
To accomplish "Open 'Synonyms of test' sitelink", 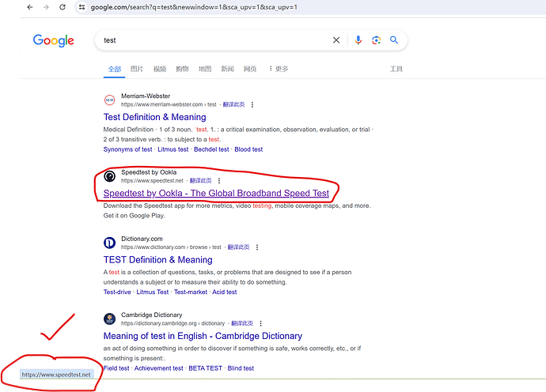I will point(127,149).
